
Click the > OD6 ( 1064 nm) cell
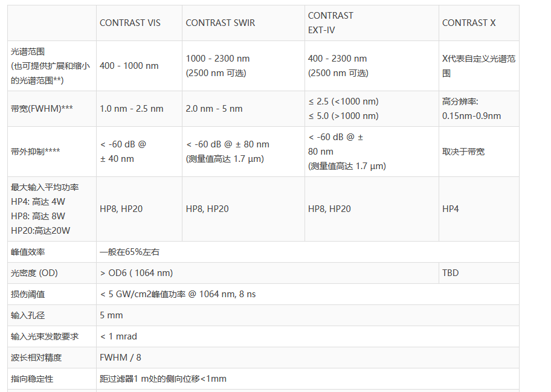[x=137, y=273]
